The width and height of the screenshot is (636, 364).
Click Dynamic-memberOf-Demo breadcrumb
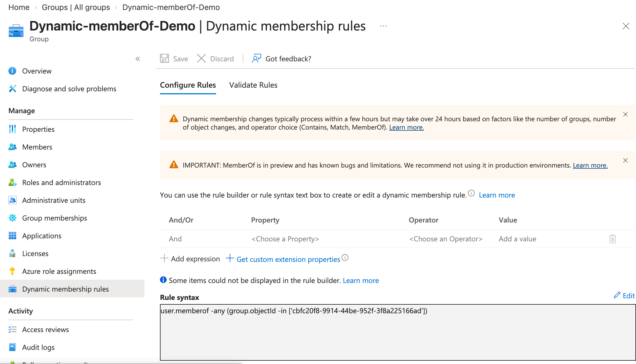pos(171,7)
